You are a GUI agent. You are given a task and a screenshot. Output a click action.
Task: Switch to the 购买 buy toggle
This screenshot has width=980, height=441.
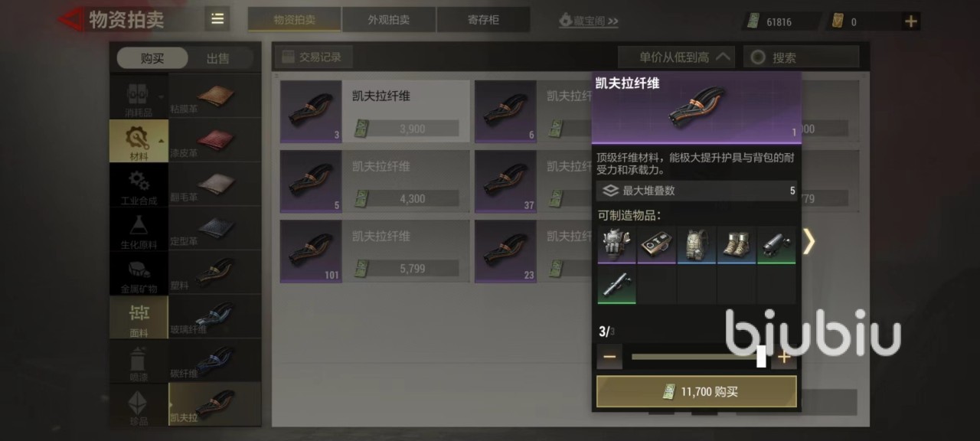[152, 58]
